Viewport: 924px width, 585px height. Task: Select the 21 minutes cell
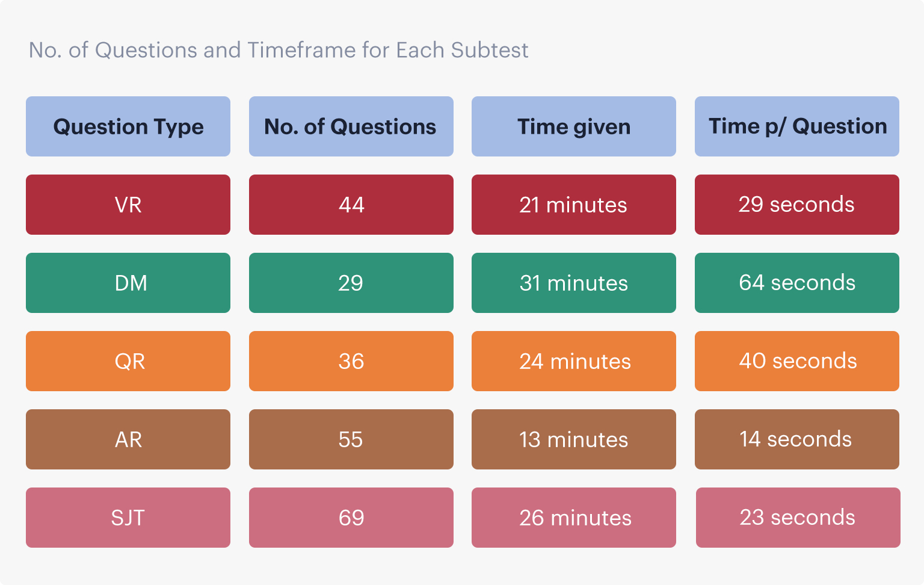tap(573, 205)
